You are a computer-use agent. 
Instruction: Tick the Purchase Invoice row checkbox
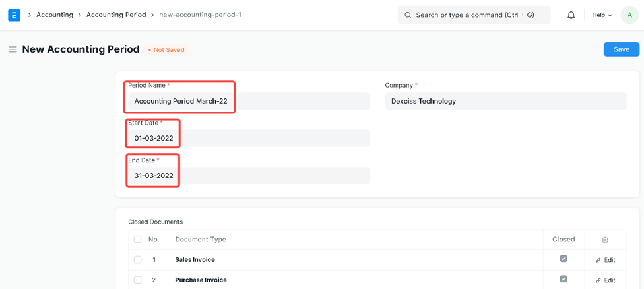click(138, 280)
